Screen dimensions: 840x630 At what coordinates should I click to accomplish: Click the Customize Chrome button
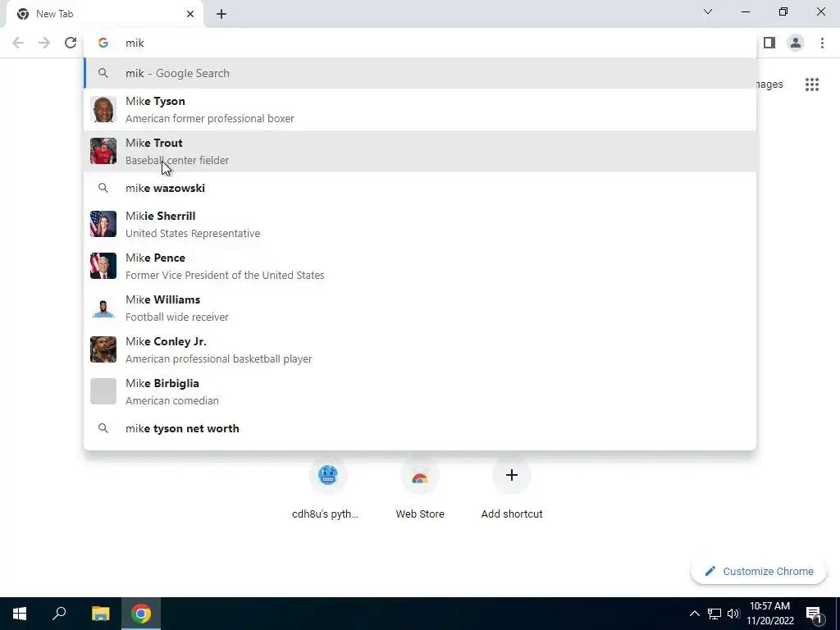759,571
